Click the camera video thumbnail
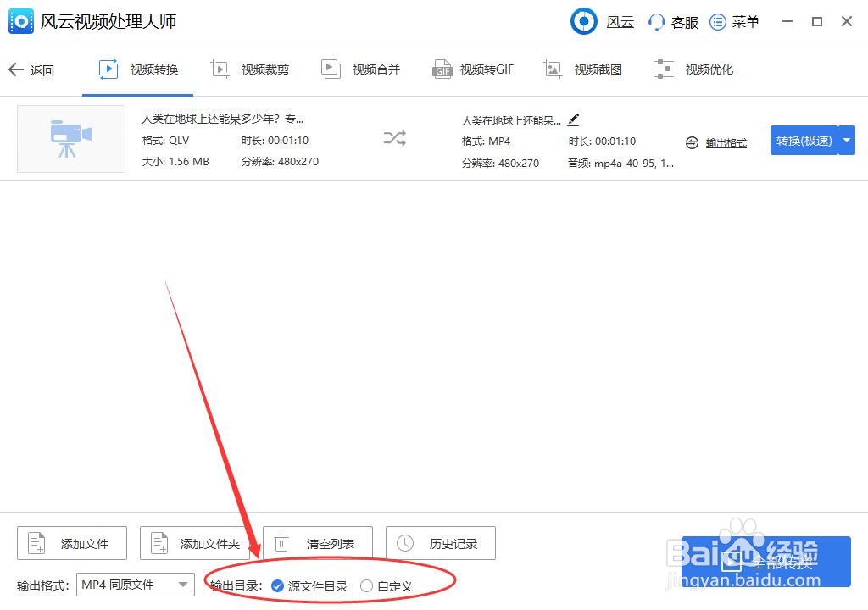The height and width of the screenshot is (610, 868). point(71,139)
